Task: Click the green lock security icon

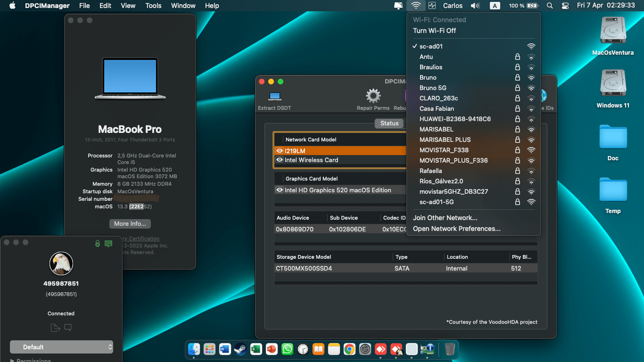Action: click(97, 243)
